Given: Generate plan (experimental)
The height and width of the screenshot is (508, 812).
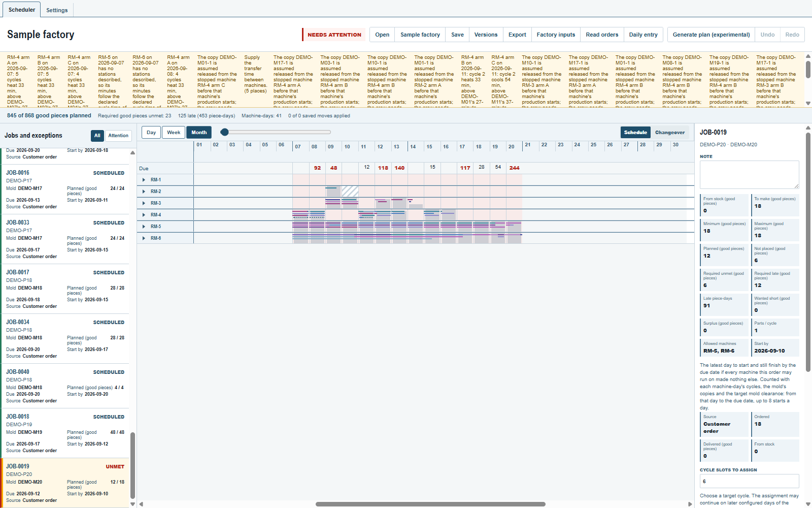Looking at the screenshot, I should click(x=711, y=35).
